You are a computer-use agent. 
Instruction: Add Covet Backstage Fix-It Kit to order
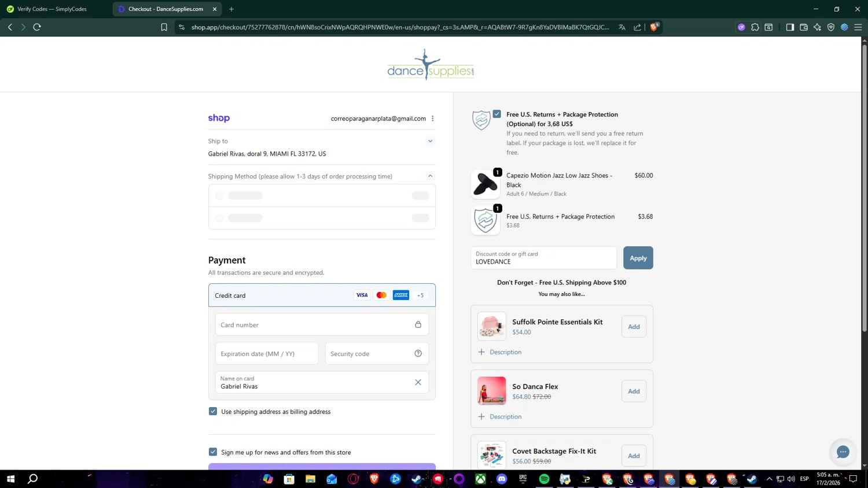click(x=634, y=456)
